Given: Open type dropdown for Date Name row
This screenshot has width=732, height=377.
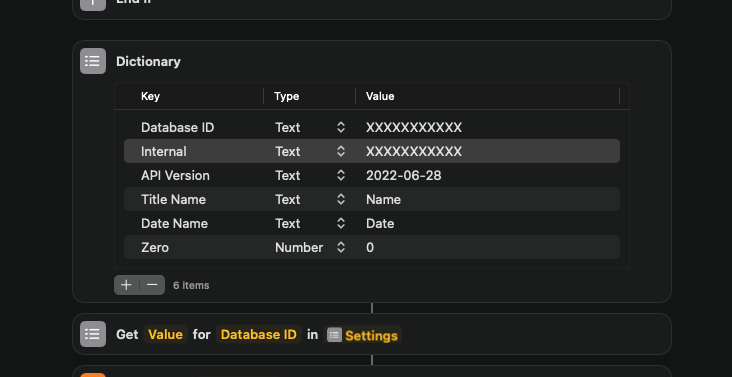Looking at the screenshot, I should [341, 223].
